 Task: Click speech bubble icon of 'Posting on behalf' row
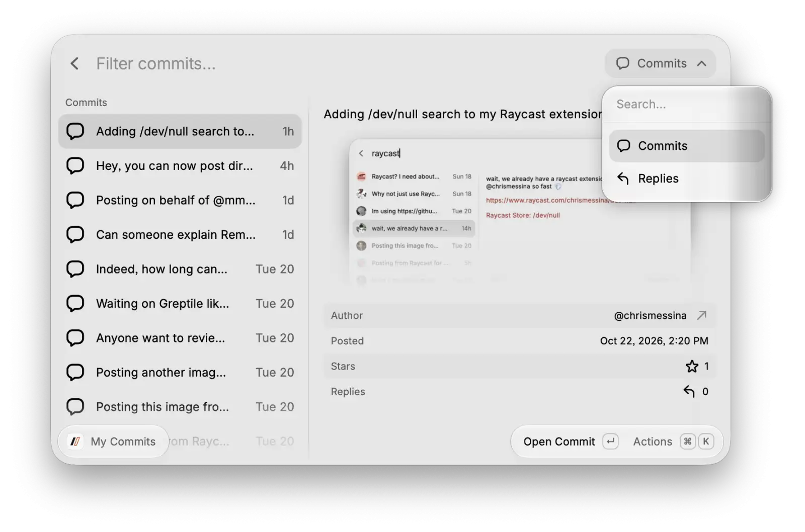[75, 200]
